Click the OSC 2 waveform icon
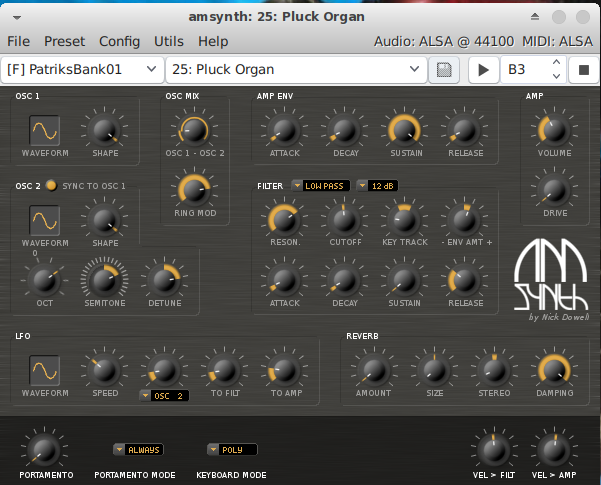The image size is (601, 485). tap(44, 219)
